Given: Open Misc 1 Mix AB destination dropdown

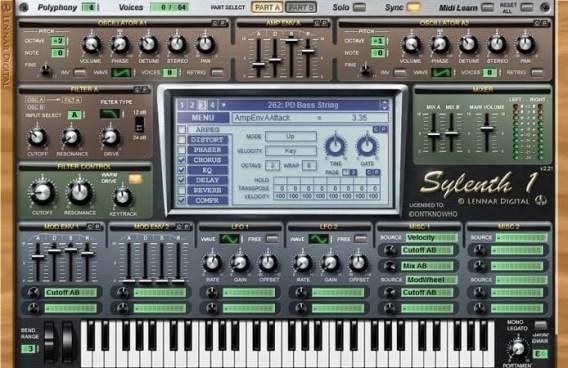Looking at the screenshot, I should 427,266.
